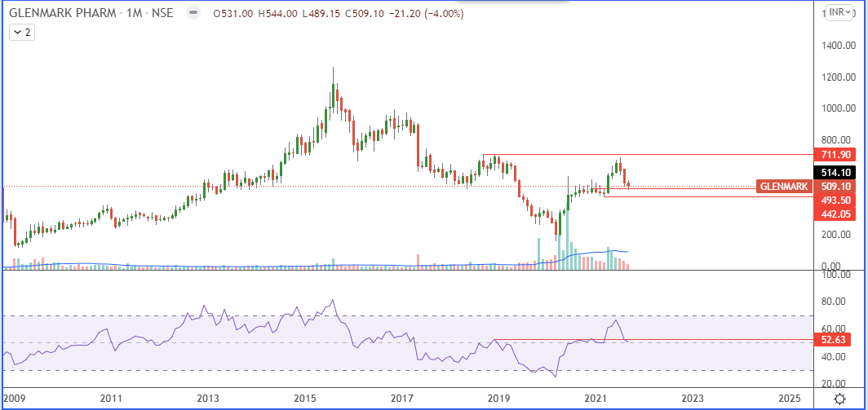The width and height of the screenshot is (868, 410).
Task: Open chart settings gear icon
Action: (x=839, y=399)
